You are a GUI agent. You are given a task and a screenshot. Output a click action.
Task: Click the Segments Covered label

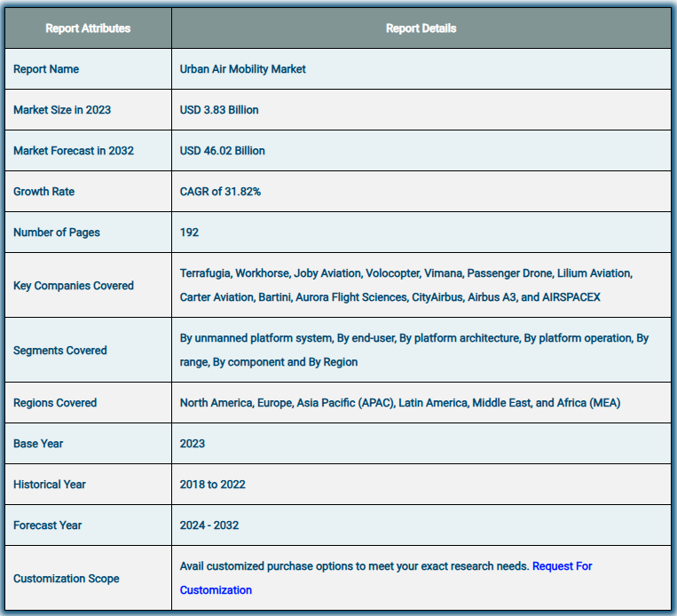click(x=60, y=351)
